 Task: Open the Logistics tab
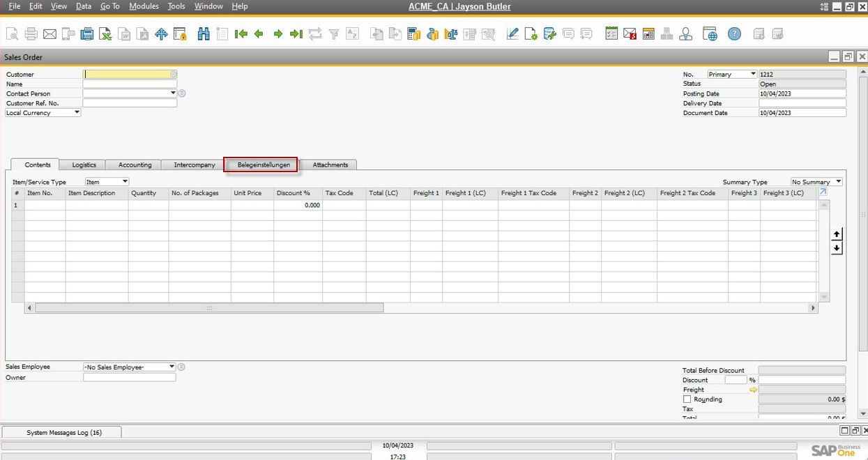pos(84,165)
